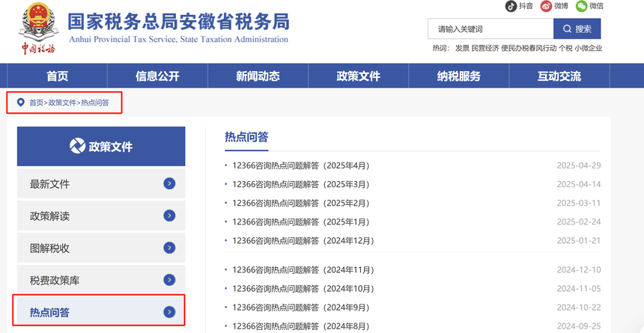Select 税费政策库 in the sidebar
This screenshot has width=644, height=333.
(101, 280)
